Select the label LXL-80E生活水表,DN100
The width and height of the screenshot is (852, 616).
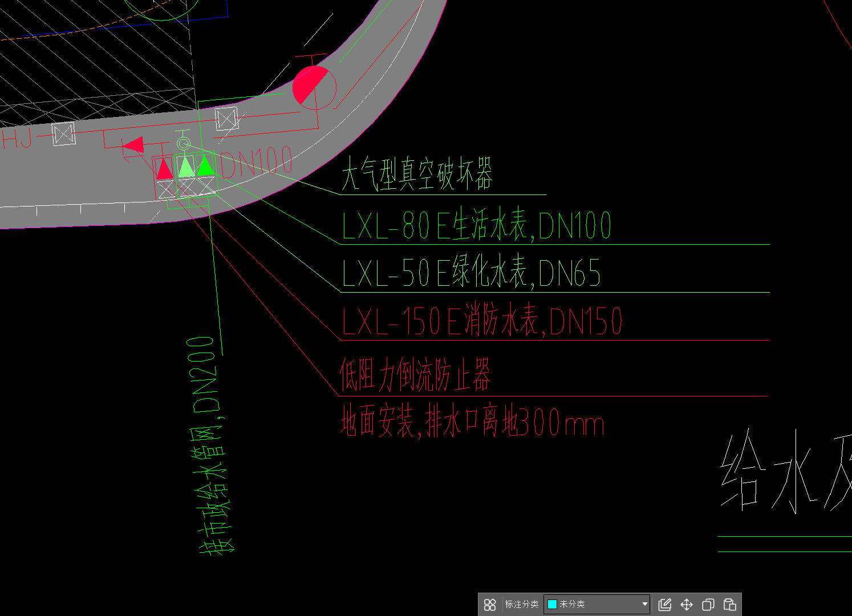pyautogui.click(x=477, y=225)
